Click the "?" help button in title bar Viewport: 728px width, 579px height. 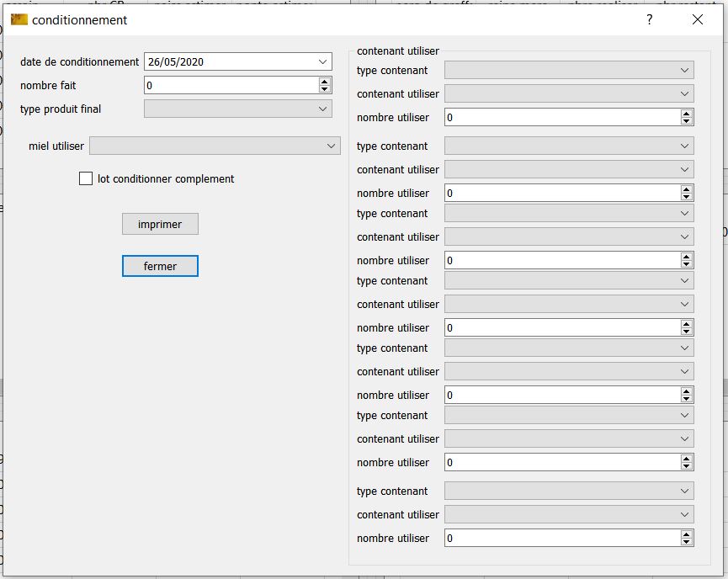(649, 20)
